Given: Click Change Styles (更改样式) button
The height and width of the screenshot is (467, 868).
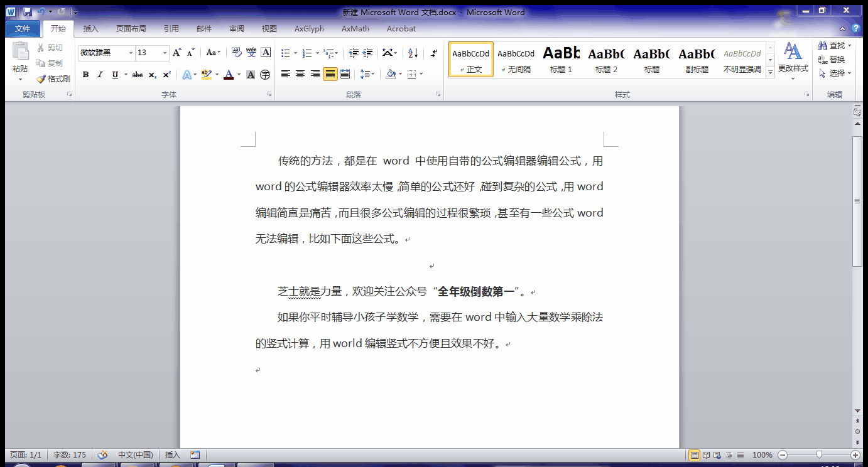Looking at the screenshot, I should [x=793, y=61].
